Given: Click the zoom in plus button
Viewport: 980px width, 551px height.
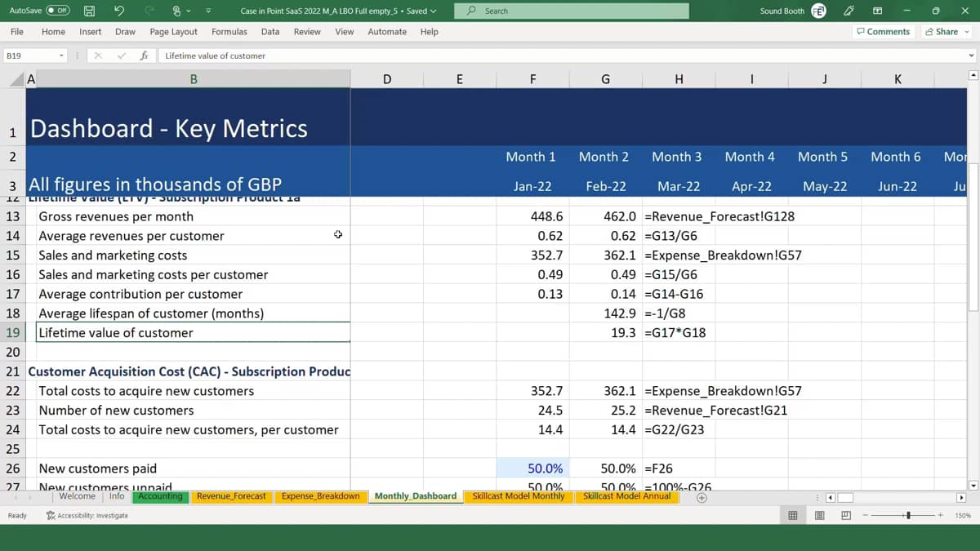Looking at the screenshot, I should coord(939,515).
